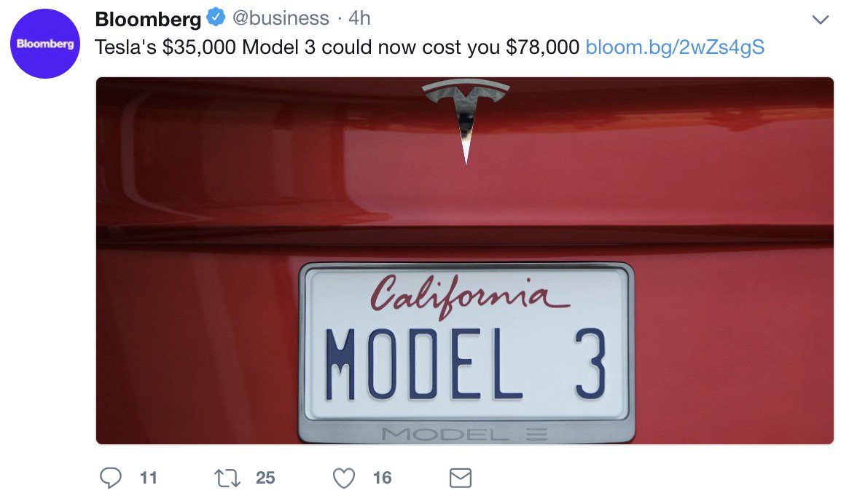Click the MODEL 3 license plate text
The image size is (841, 504).
point(466,364)
